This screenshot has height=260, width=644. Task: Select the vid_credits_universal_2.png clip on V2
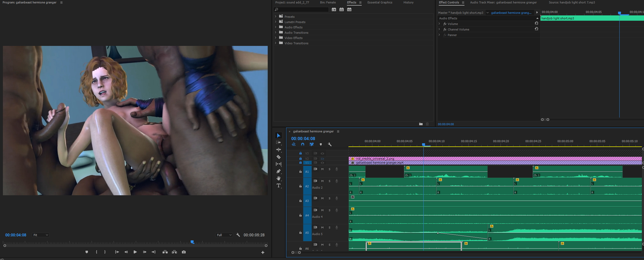[495, 159]
